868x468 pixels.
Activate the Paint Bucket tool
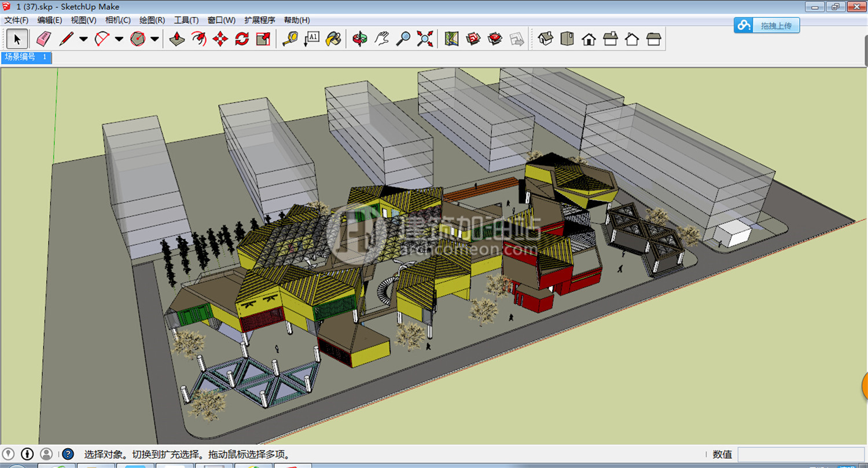click(x=333, y=39)
